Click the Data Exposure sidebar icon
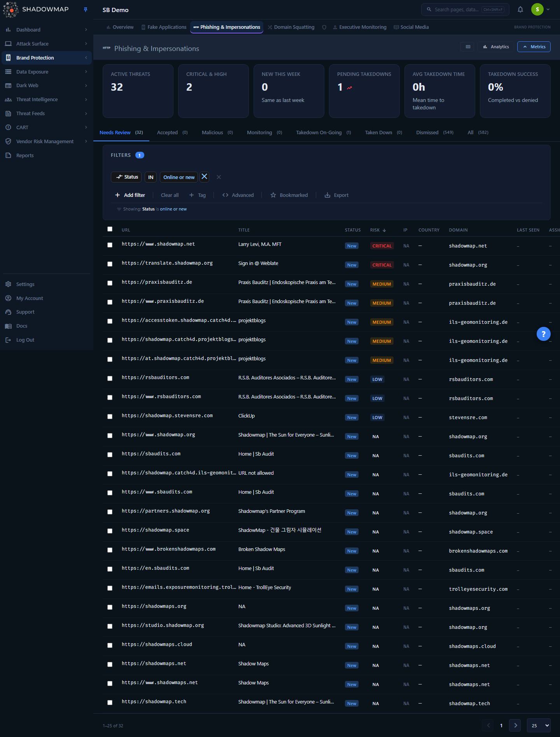The image size is (560, 737). coord(8,72)
